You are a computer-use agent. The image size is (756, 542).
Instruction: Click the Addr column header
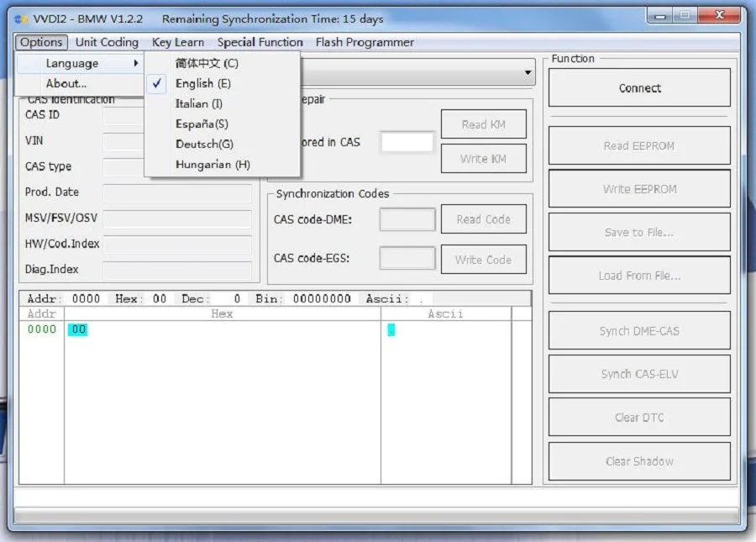pos(41,314)
